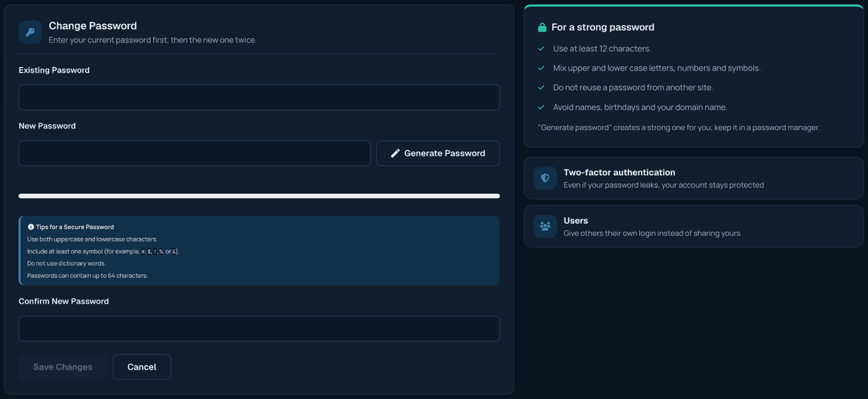The width and height of the screenshot is (868, 399).
Task: Click the pencil icon in Generate Password
Action: (x=395, y=153)
